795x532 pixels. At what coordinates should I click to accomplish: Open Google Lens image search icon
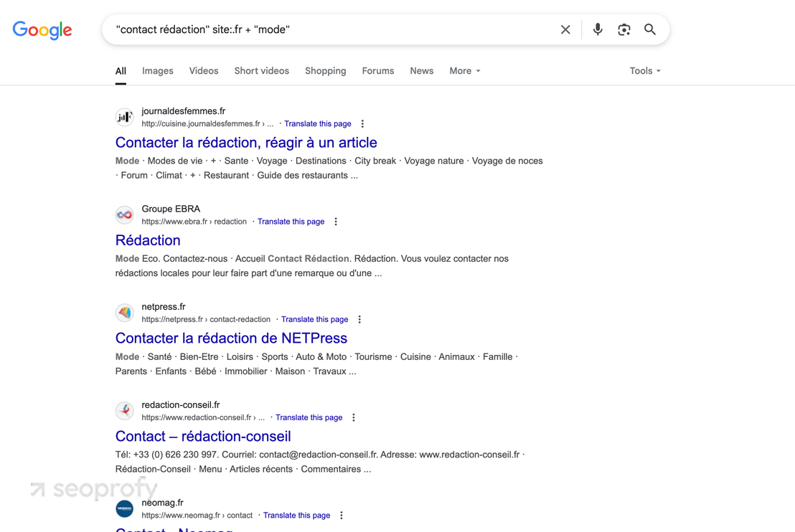624,30
